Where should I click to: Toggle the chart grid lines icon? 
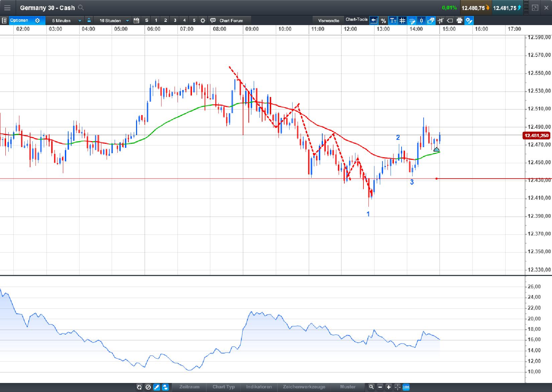click(x=402, y=20)
